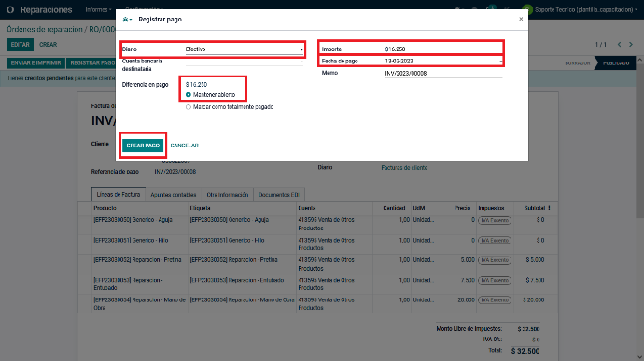Open optional columns menu beside Subtotal header

click(549, 208)
